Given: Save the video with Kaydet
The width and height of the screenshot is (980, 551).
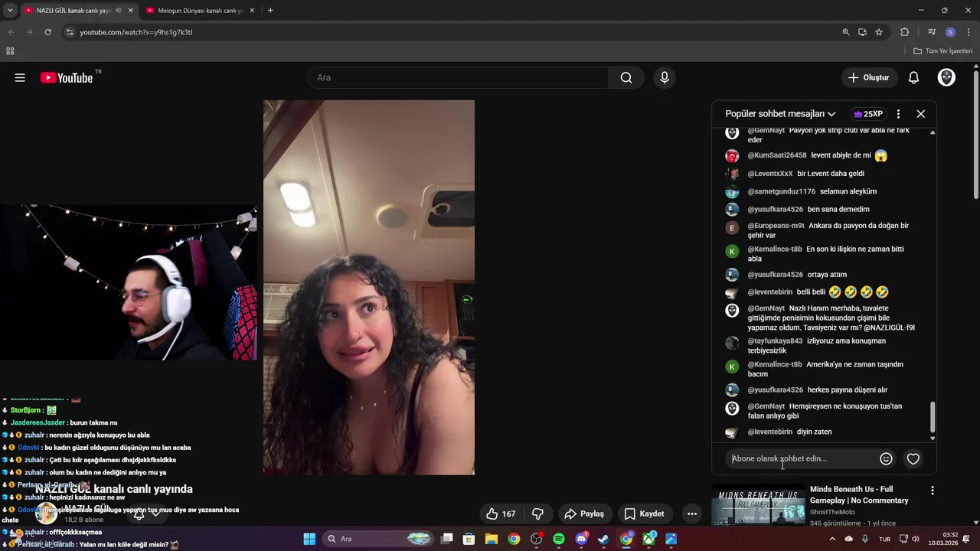Looking at the screenshot, I should coord(644,514).
